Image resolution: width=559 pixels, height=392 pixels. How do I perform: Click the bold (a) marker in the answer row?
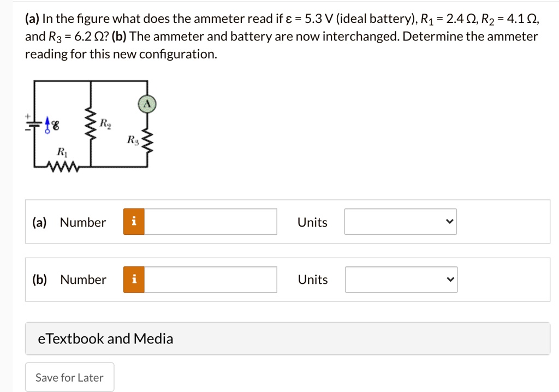coord(38,222)
